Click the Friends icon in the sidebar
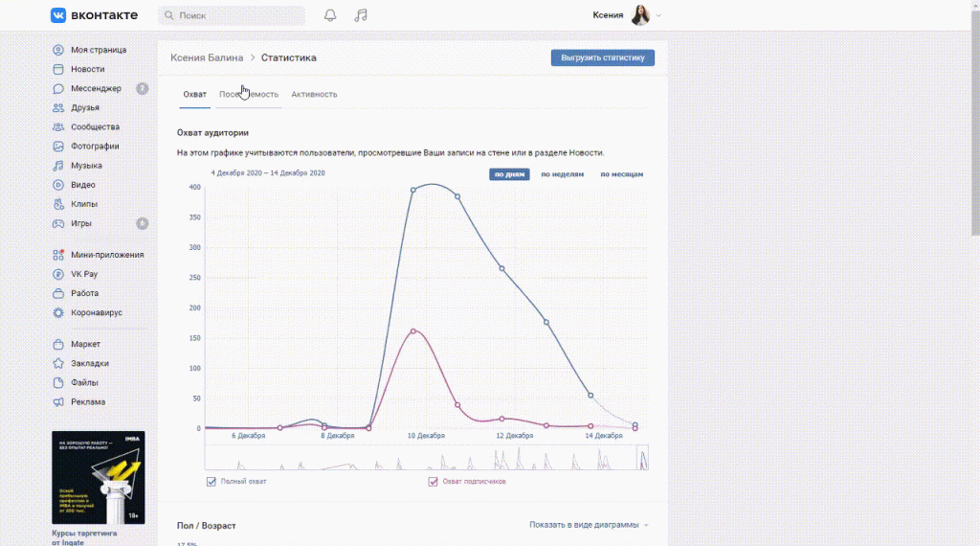 coord(58,107)
